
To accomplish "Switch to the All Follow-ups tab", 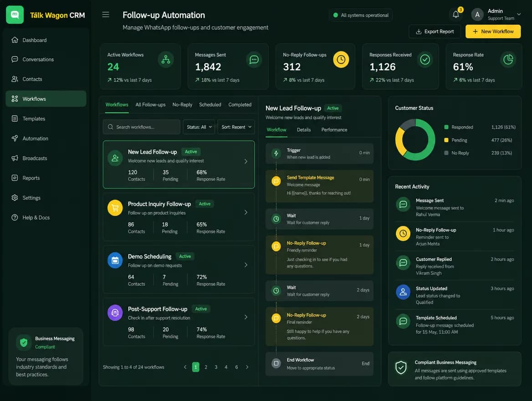I will click(150, 105).
